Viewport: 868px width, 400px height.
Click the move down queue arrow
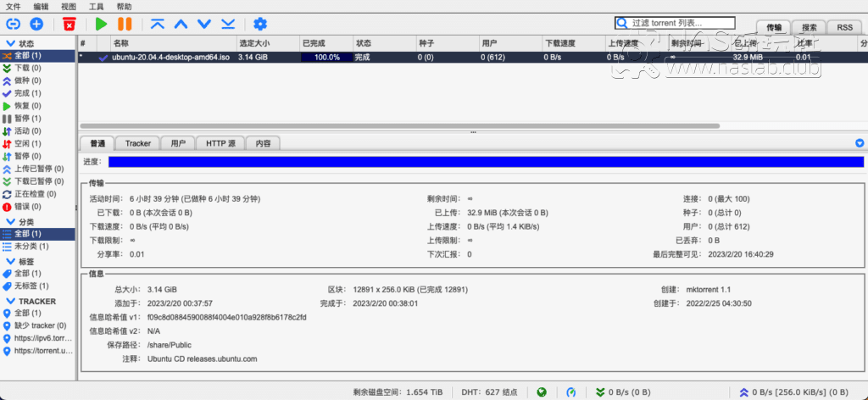coord(205,24)
